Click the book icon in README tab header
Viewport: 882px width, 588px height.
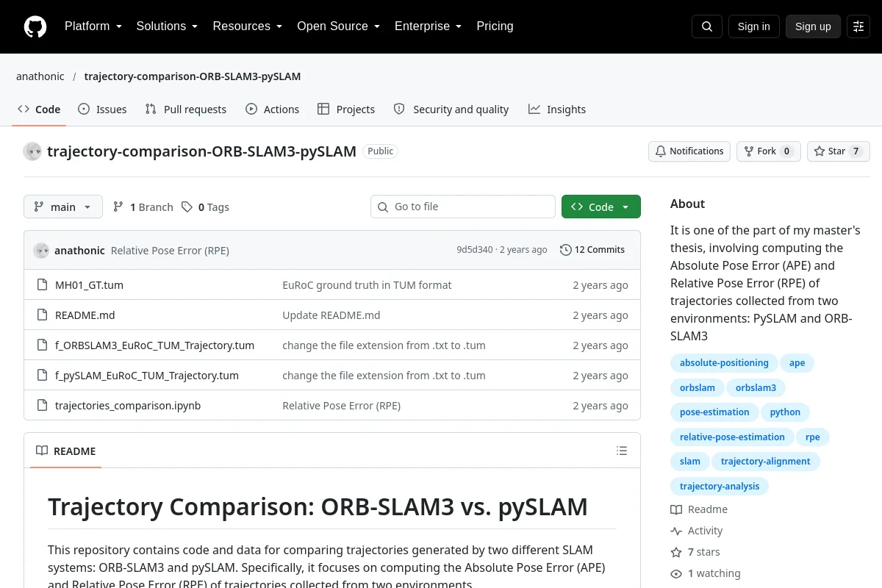click(42, 451)
